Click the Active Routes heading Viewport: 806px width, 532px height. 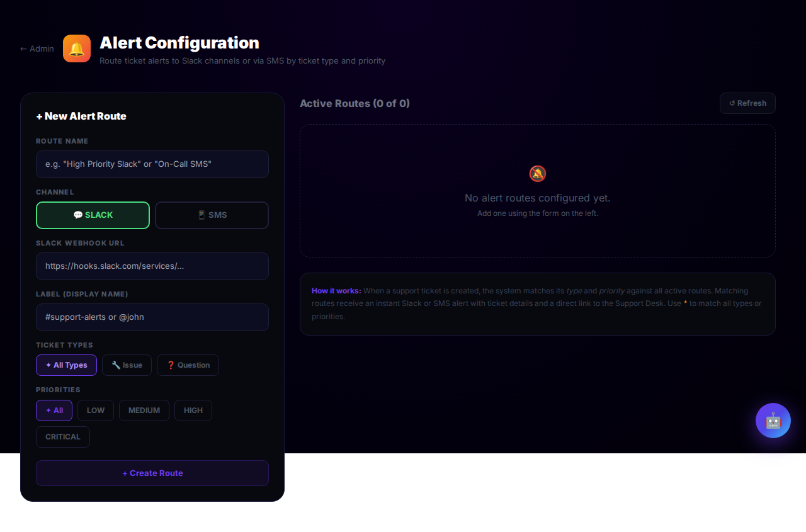(355, 103)
